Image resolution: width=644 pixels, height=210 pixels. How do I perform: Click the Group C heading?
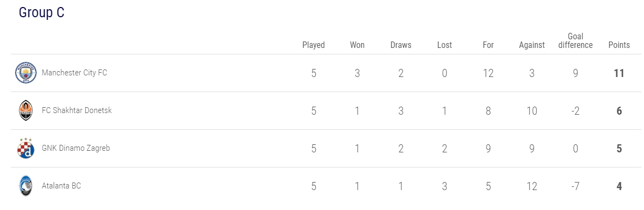pos(41,13)
